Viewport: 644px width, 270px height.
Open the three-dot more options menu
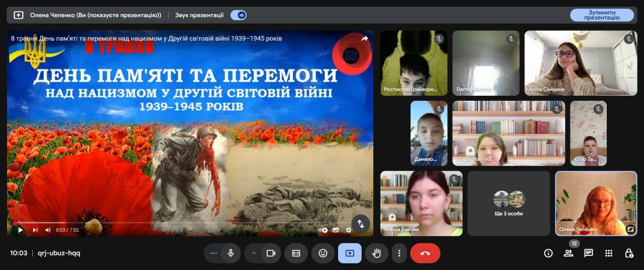point(399,253)
